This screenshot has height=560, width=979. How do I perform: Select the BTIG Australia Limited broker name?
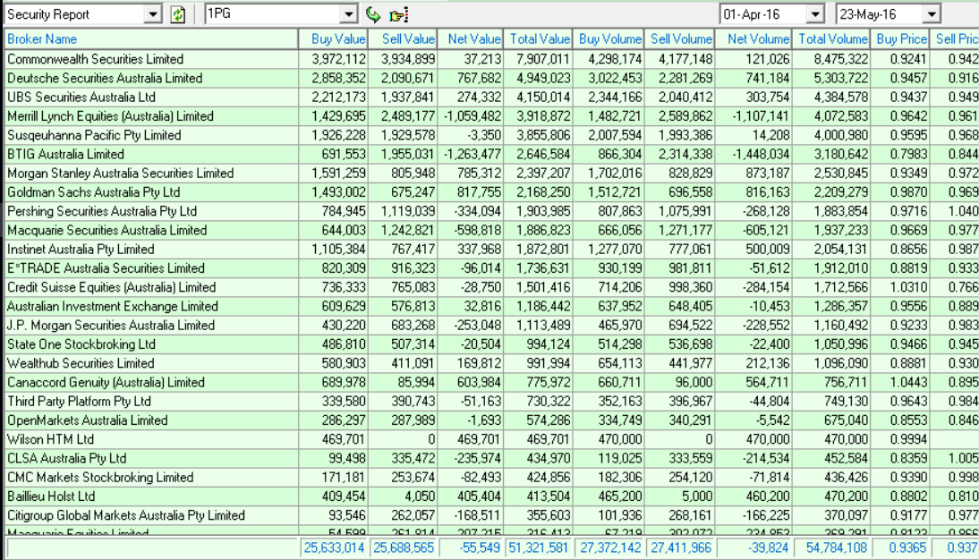pos(65,154)
